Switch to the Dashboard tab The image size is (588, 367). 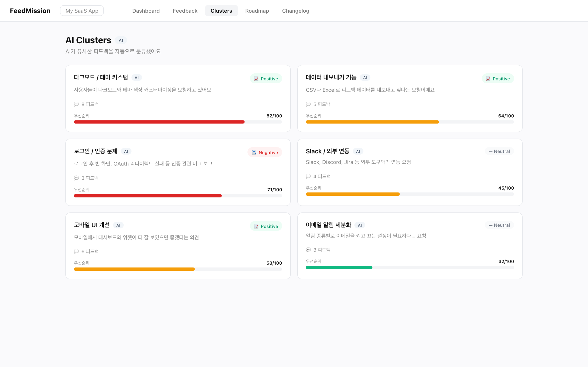(x=146, y=11)
